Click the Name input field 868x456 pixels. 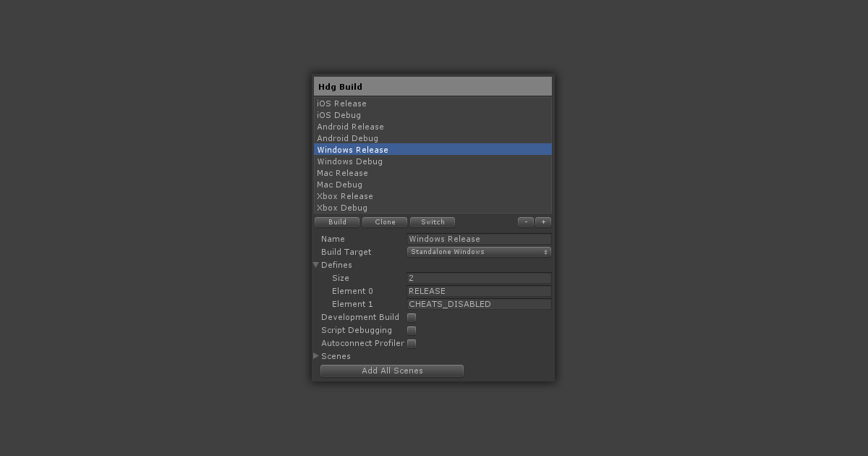479,239
